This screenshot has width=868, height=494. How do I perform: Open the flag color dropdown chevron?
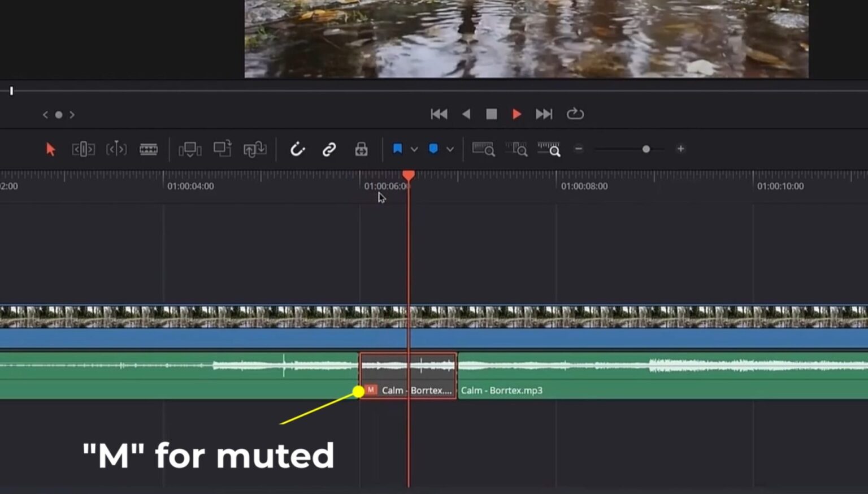point(413,149)
